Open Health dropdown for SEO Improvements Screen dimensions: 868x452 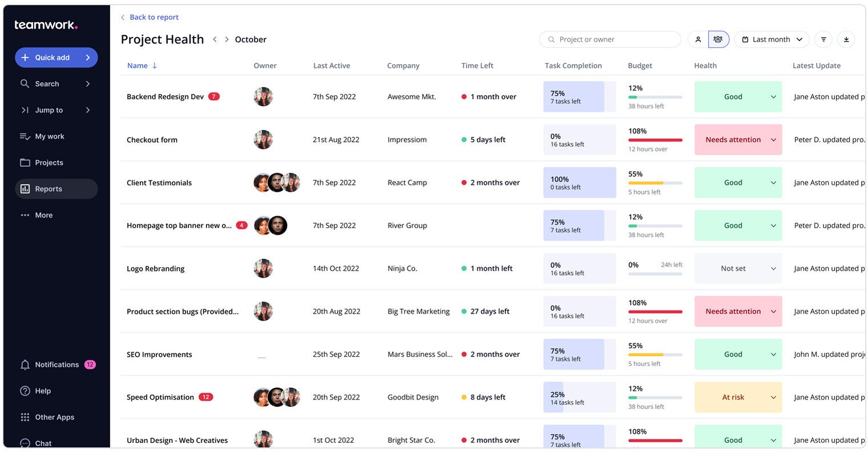[x=738, y=354]
